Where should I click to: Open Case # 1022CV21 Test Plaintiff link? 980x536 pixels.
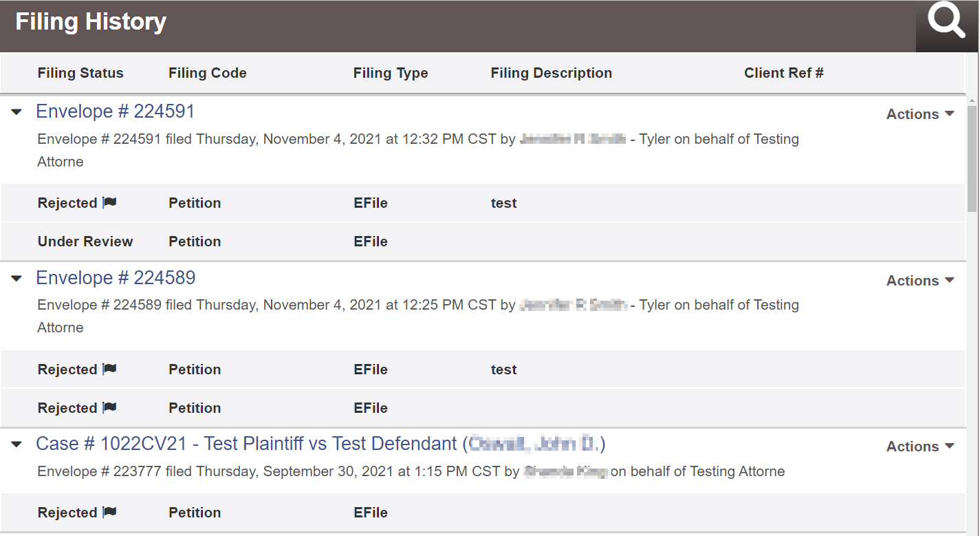(x=320, y=444)
